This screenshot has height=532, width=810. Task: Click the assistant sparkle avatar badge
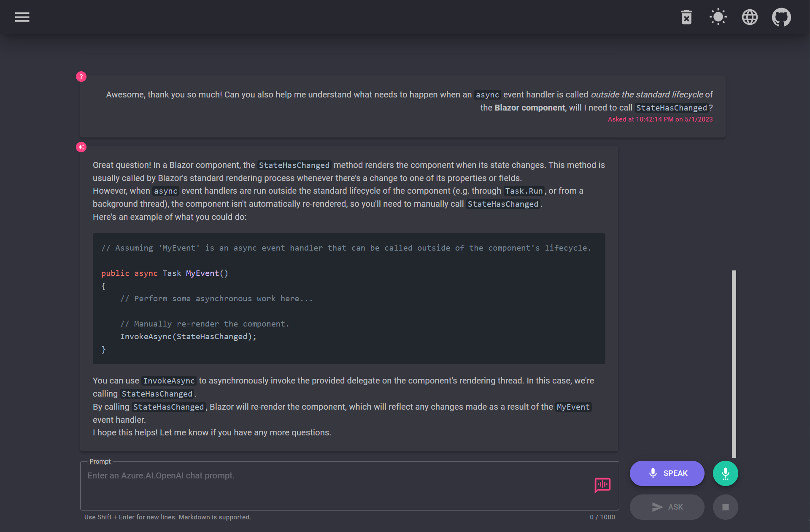pyautogui.click(x=81, y=147)
